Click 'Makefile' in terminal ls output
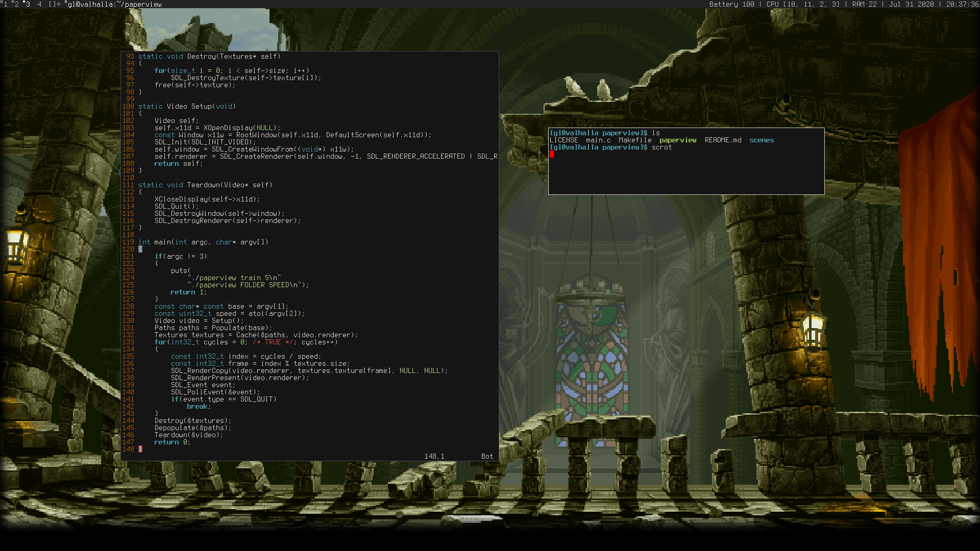Image resolution: width=980 pixels, height=551 pixels. (x=635, y=140)
